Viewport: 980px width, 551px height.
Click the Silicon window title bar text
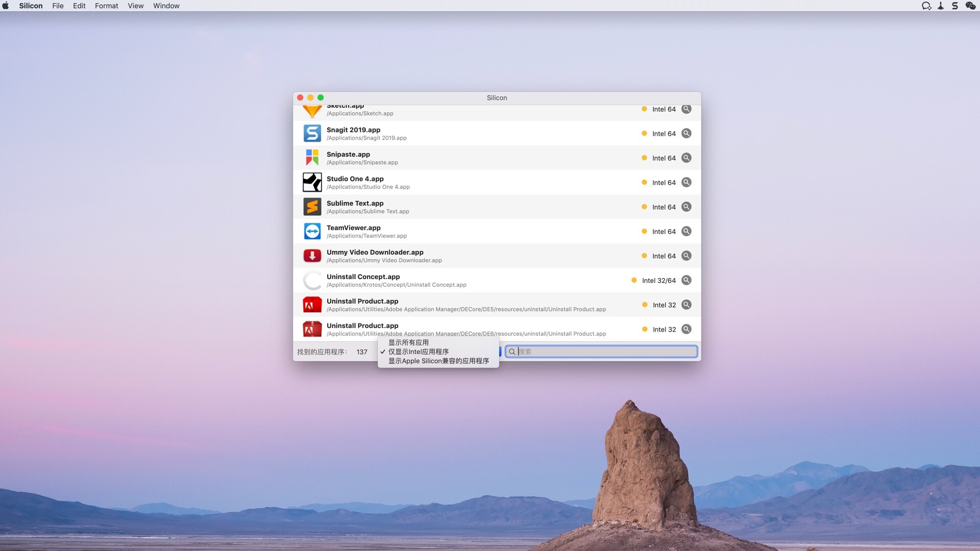tap(497, 97)
